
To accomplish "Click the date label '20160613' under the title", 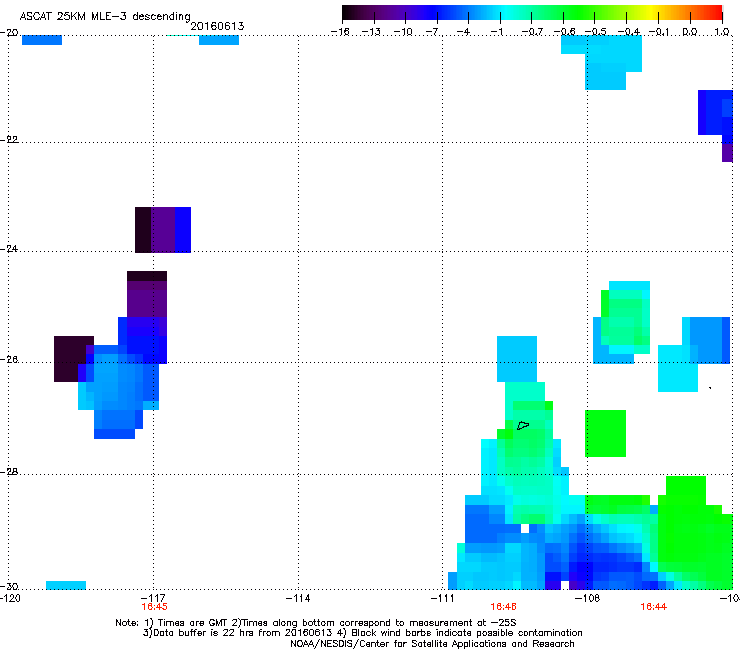I will (x=217, y=26).
